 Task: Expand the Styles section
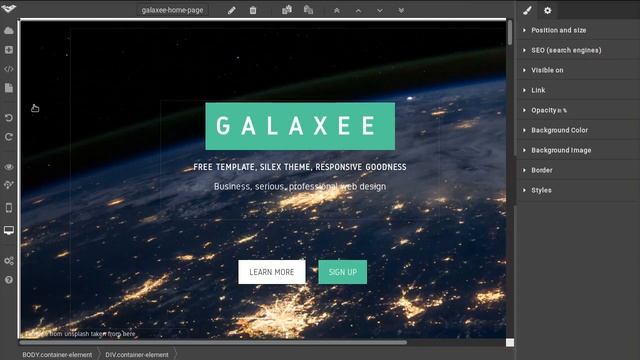click(578, 190)
